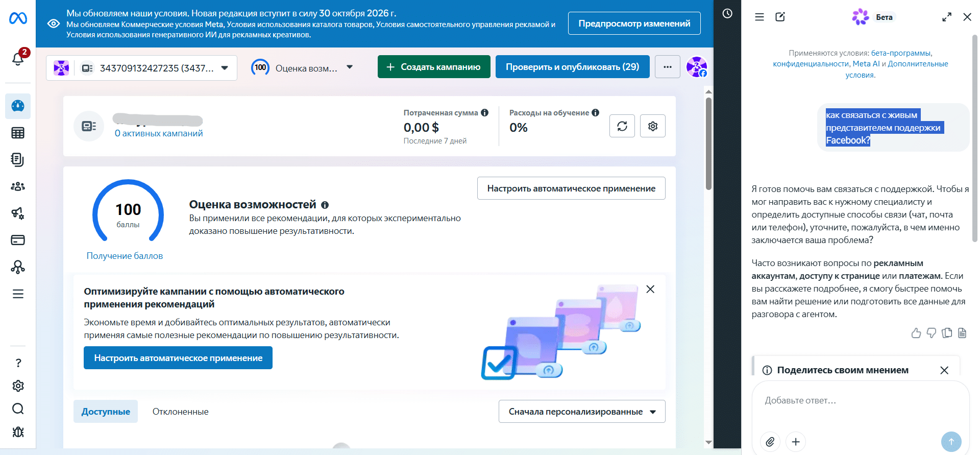The height and width of the screenshot is (455, 980).
Task: Open audiences people icon in sidebar
Action: (x=18, y=186)
